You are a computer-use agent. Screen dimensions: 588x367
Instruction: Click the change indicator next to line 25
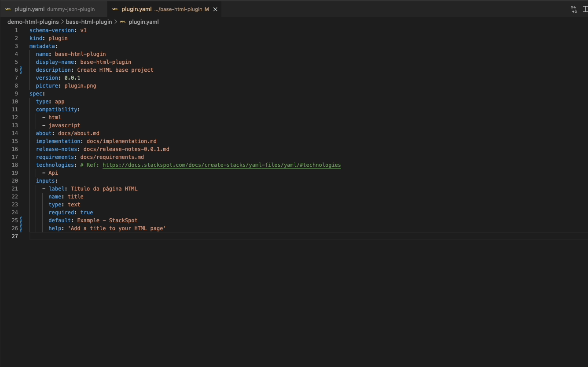(x=21, y=220)
